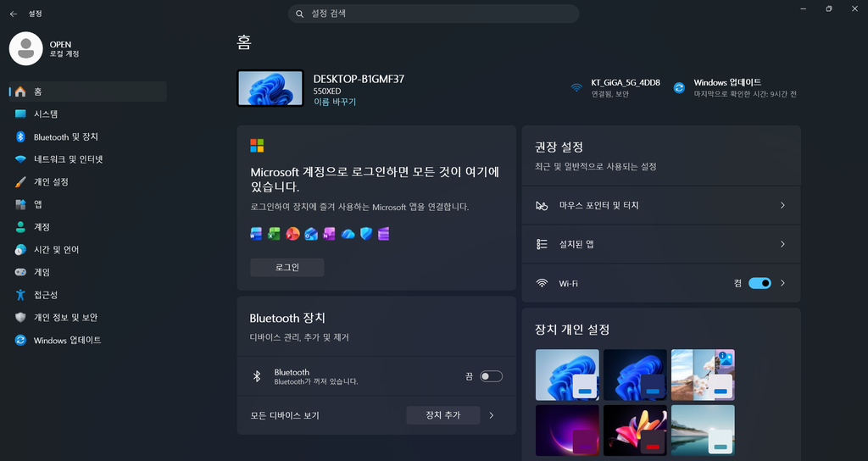Click the 시스템 monitor icon in sidebar
The image size is (868, 461).
click(x=20, y=114)
